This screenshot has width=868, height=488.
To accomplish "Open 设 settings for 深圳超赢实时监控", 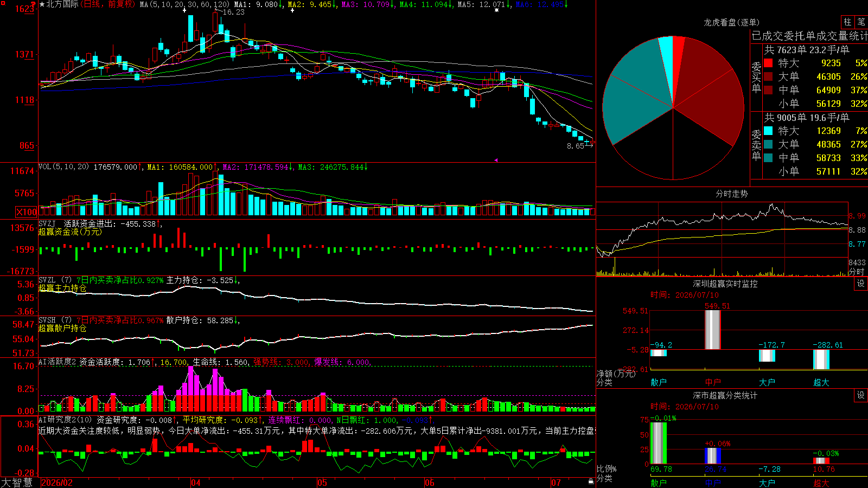I will 861,284.
